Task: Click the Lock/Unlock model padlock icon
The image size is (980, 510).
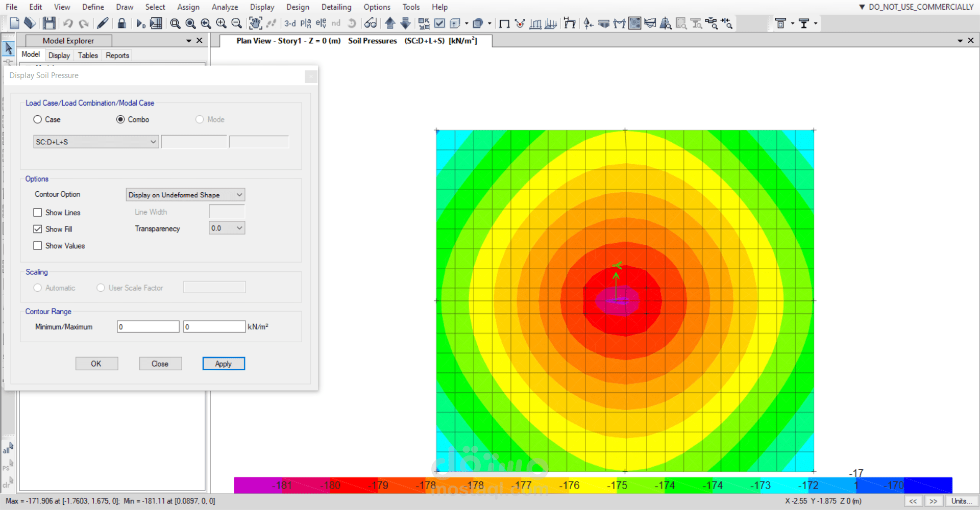Action: tap(121, 23)
